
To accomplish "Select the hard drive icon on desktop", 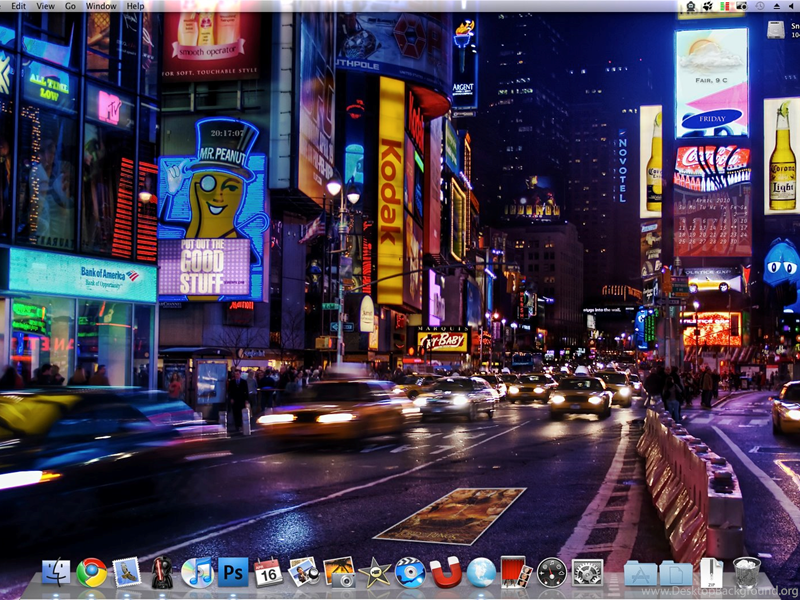I will click(x=776, y=29).
